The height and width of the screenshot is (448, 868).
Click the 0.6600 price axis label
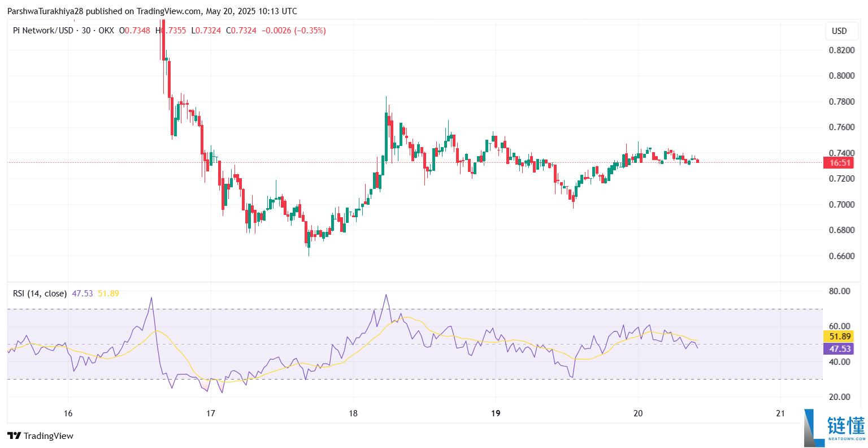[841, 256]
